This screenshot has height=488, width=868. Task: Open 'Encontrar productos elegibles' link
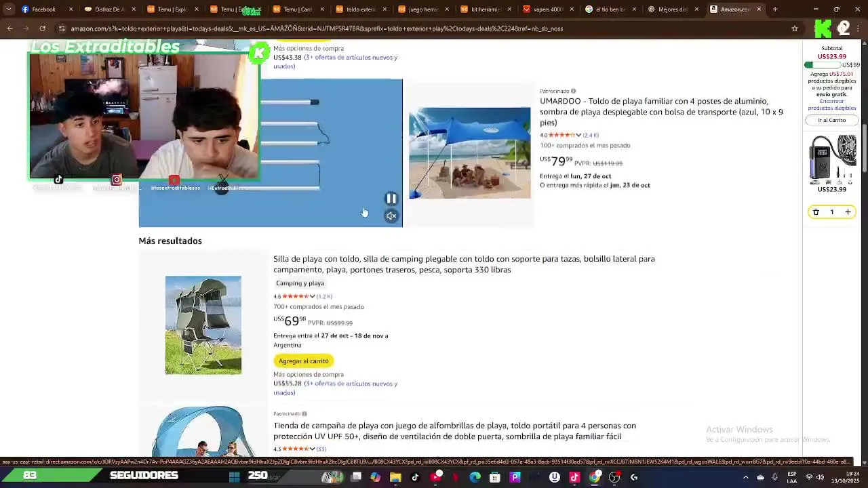pos(832,104)
